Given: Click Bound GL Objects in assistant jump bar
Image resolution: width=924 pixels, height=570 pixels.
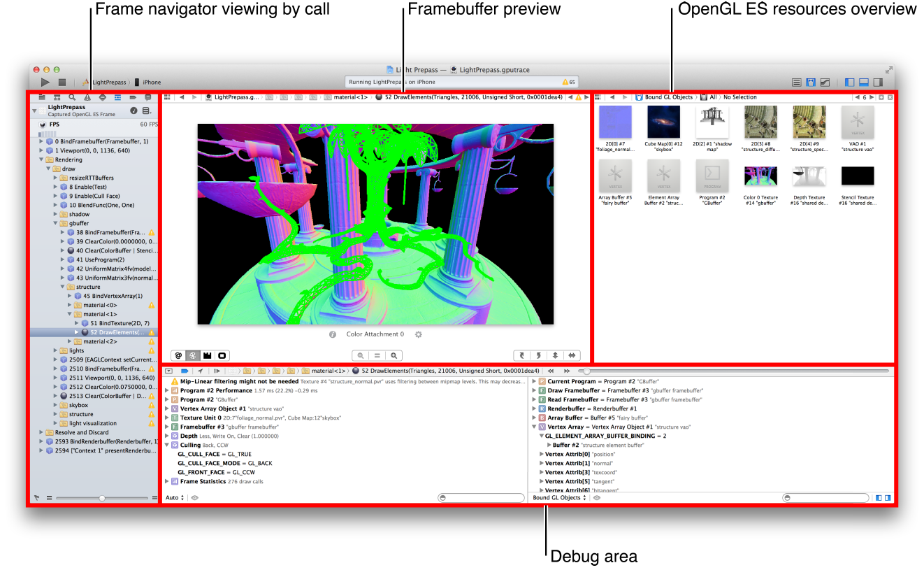Looking at the screenshot, I should [x=667, y=97].
